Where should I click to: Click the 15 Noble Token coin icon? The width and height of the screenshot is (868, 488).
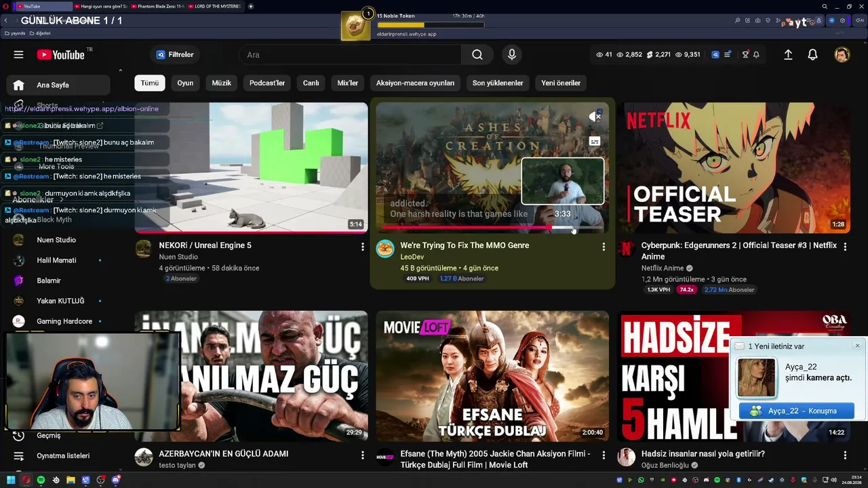[355, 26]
